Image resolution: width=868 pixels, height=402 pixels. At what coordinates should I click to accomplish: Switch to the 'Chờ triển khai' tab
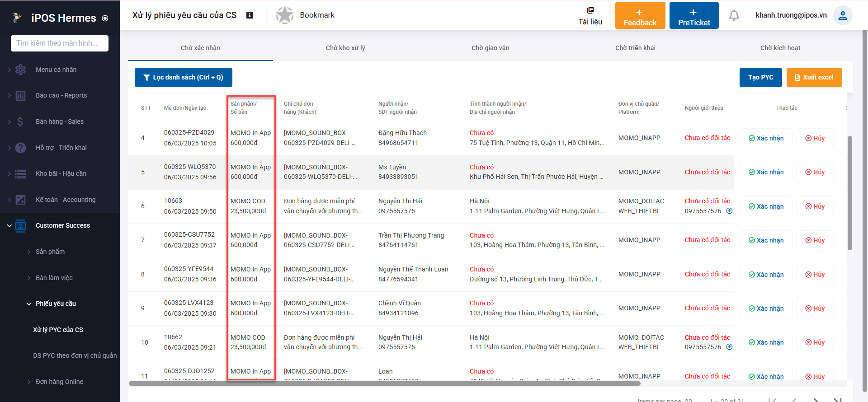635,48
